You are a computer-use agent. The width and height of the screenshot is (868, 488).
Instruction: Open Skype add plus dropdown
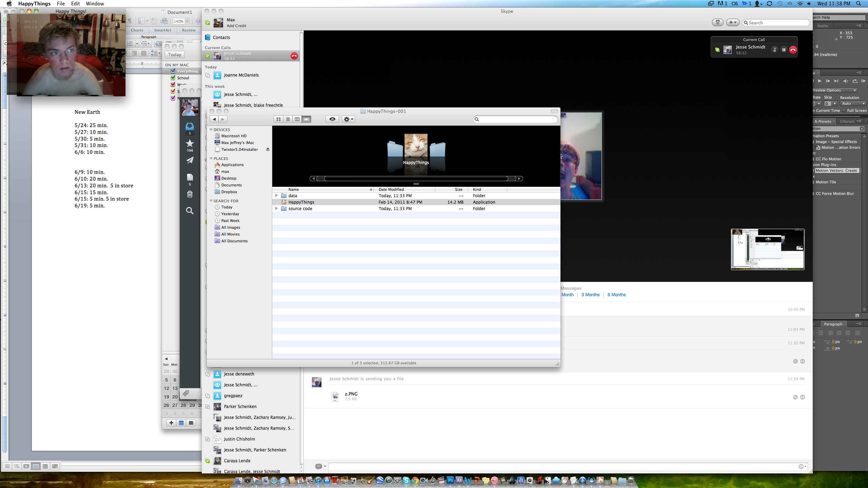pos(732,22)
